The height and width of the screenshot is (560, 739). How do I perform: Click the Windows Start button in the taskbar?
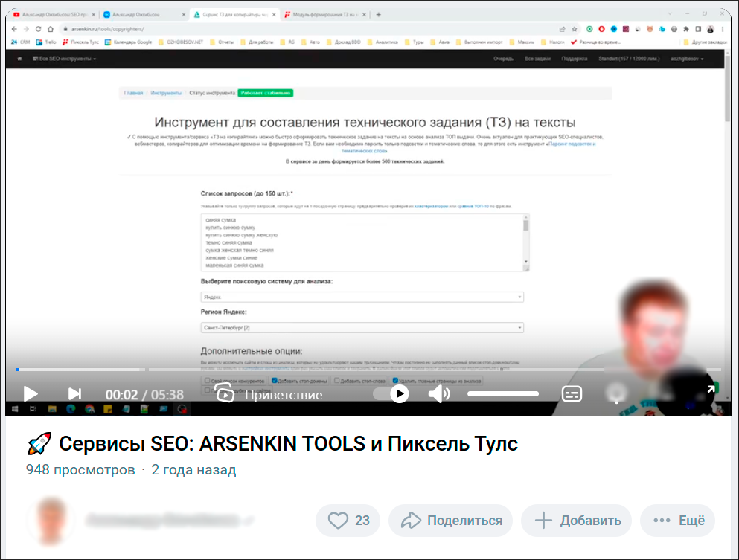tap(15, 409)
